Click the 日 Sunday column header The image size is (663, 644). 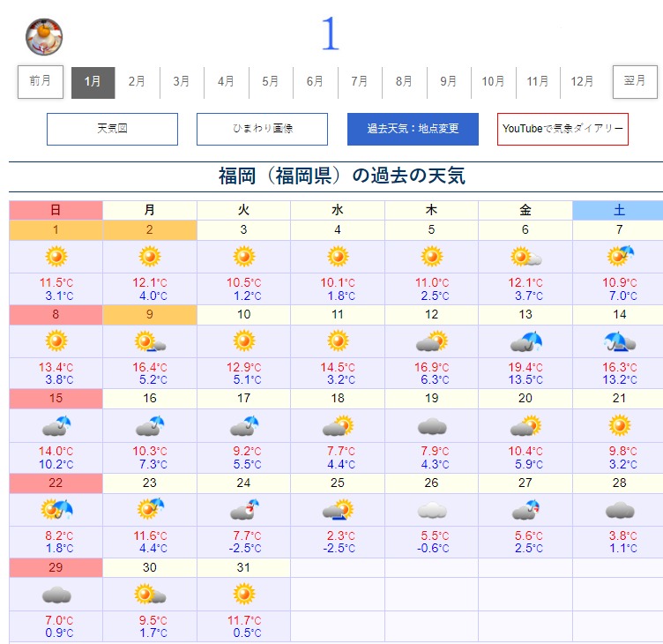tap(56, 210)
